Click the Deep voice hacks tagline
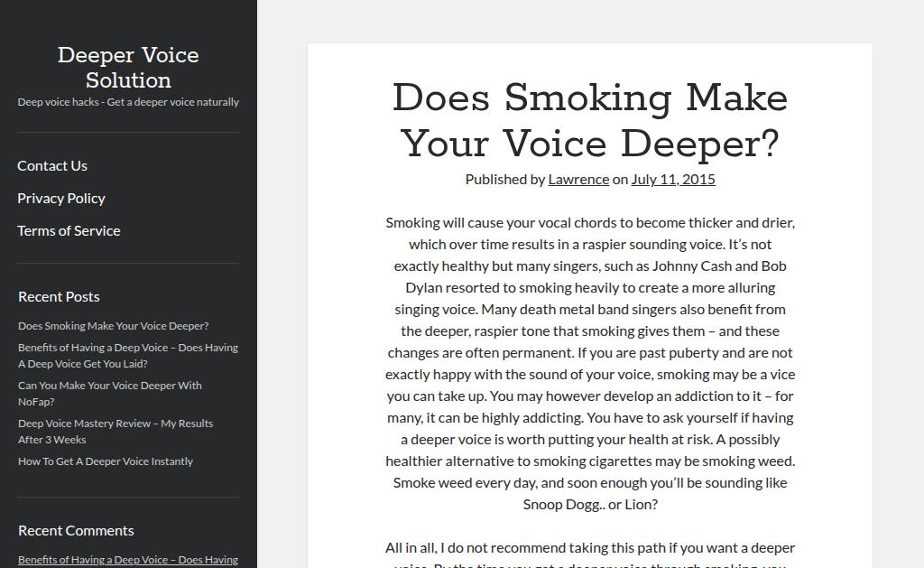 click(128, 102)
